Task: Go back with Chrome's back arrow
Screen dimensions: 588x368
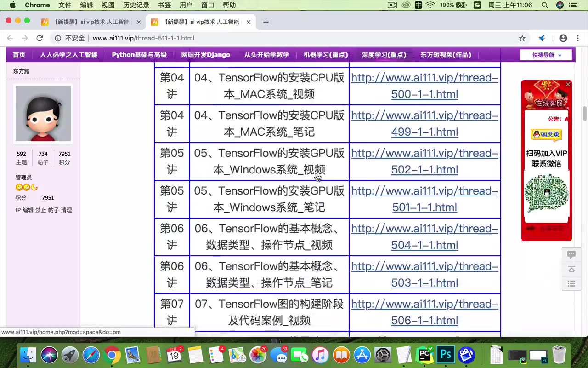Action: click(x=10, y=39)
